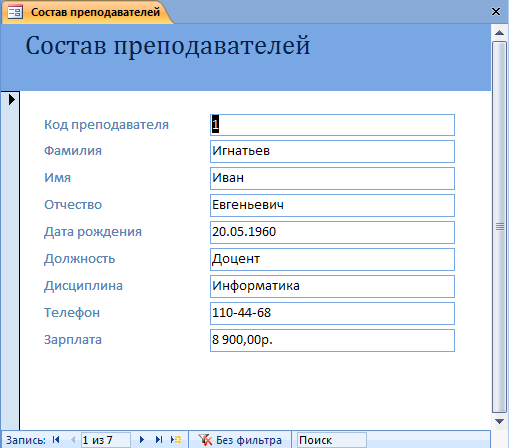
Task: Click the Зарплата label
Action: (x=73, y=340)
